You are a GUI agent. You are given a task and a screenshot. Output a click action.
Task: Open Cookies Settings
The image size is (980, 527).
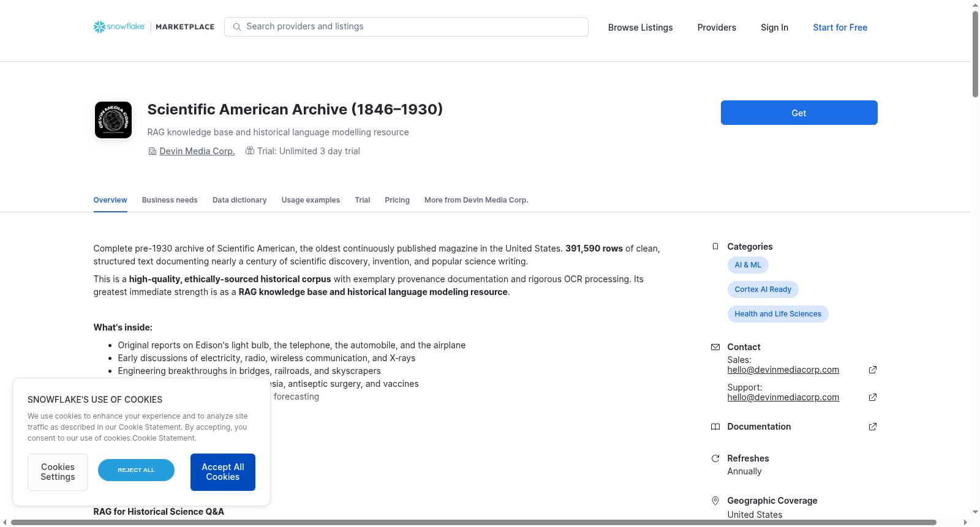pyautogui.click(x=58, y=472)
